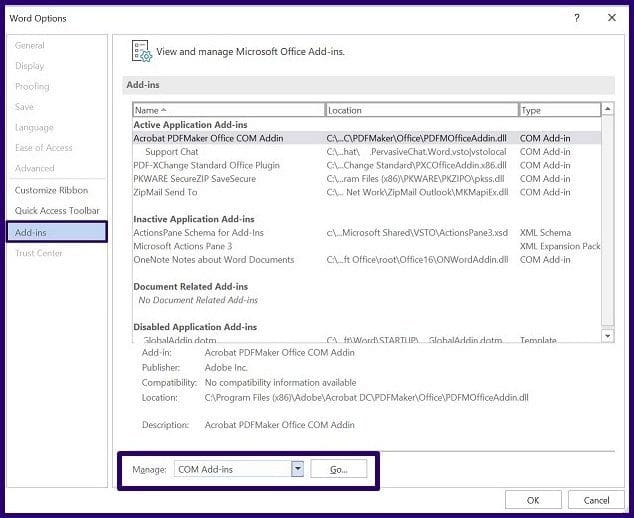Screen dimensions: 634x518
Task: Open Quick Access Toolbar settings
Action: [x=57, y=211]
